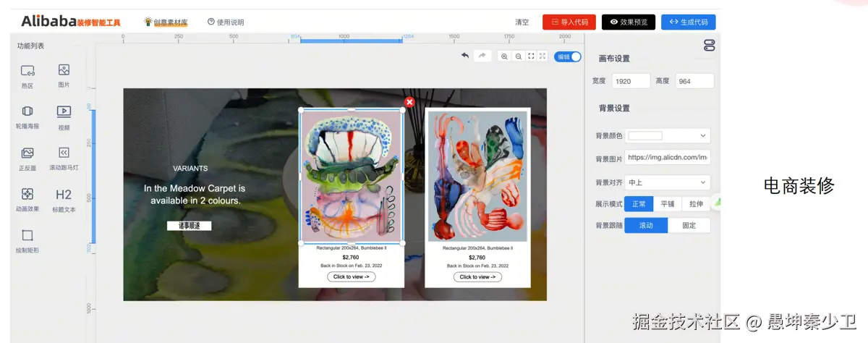Screen dimensions: 868x343
Task: Set 展示模式 to 正常
Action: pos(639,204)
